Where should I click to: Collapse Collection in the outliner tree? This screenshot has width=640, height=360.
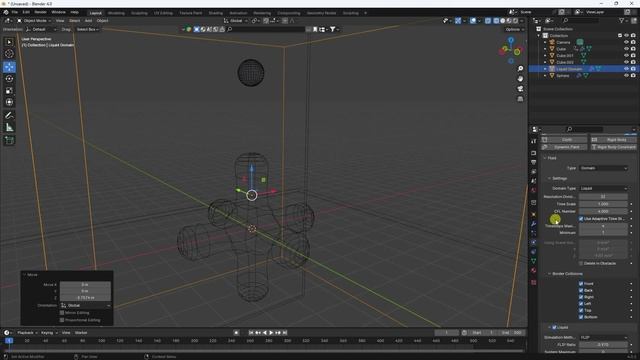(x=539, y=36)
